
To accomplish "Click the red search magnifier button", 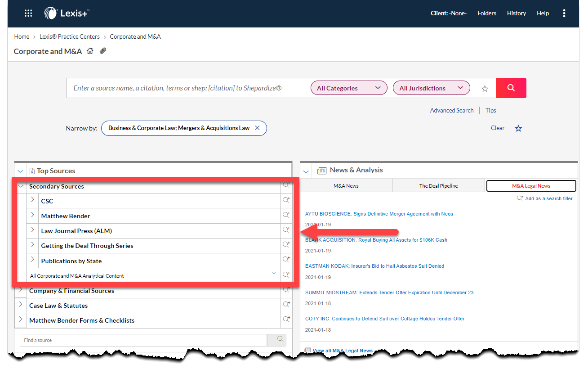I will click(511, 88).
